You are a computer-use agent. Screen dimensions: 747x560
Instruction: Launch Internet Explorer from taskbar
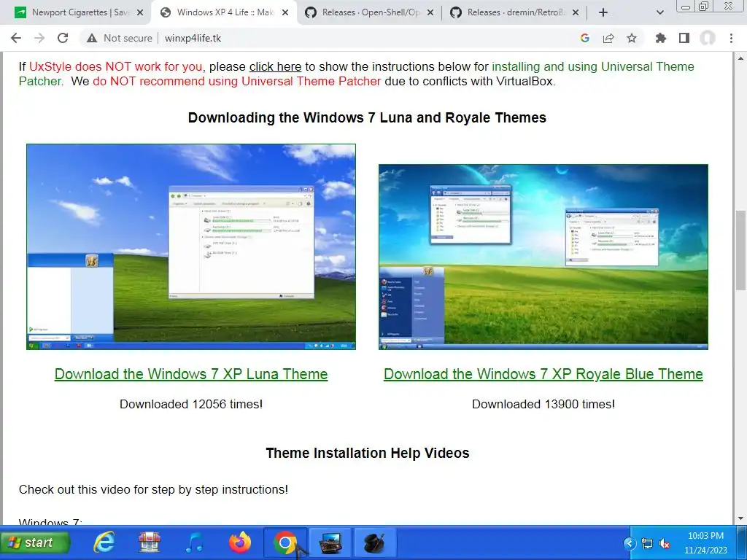[104, 542]
